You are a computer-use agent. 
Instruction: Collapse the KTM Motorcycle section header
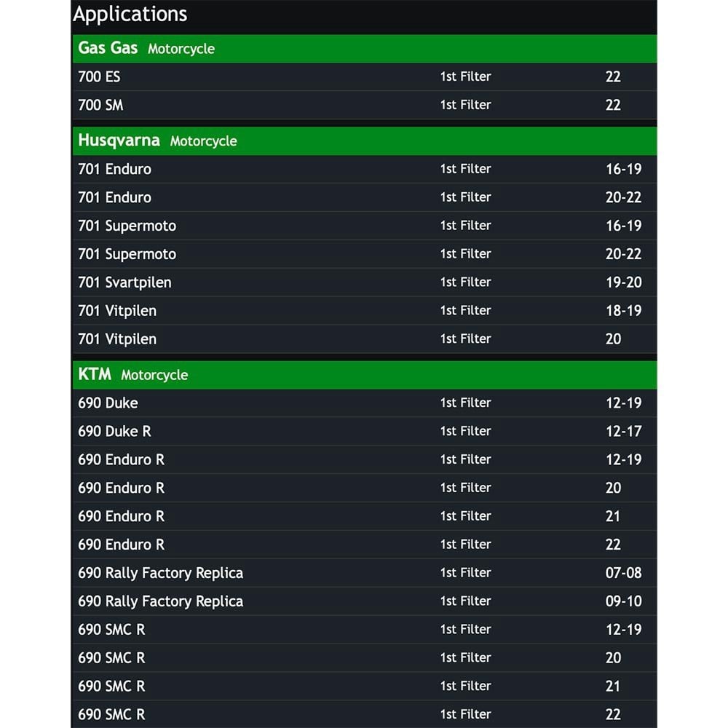[x=365, y=375]
